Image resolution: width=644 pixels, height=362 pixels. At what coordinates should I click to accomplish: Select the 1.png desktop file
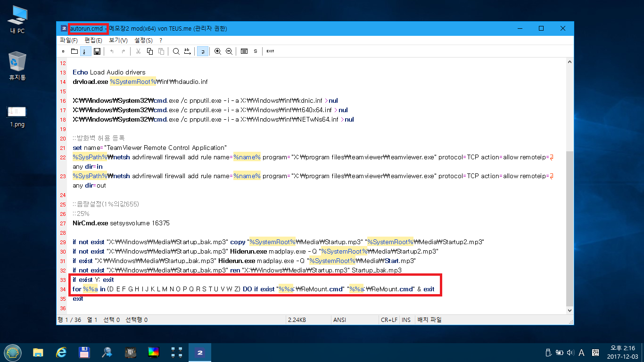coord(17,116)
